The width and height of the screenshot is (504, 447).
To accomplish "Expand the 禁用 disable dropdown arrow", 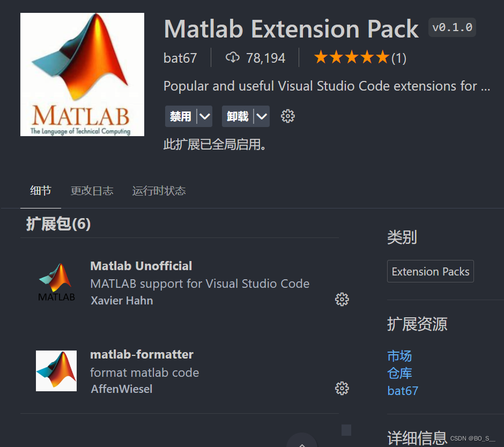I will [x=205, y=116].
